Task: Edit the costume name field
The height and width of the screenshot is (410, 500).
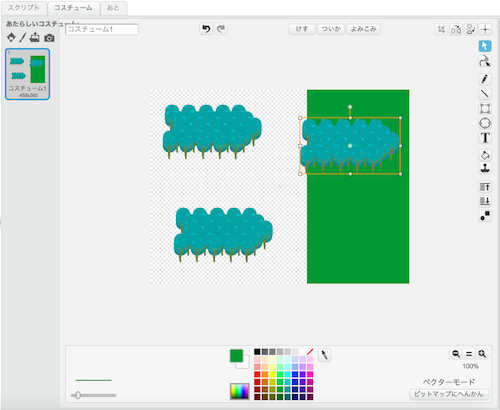Action: 102,29
